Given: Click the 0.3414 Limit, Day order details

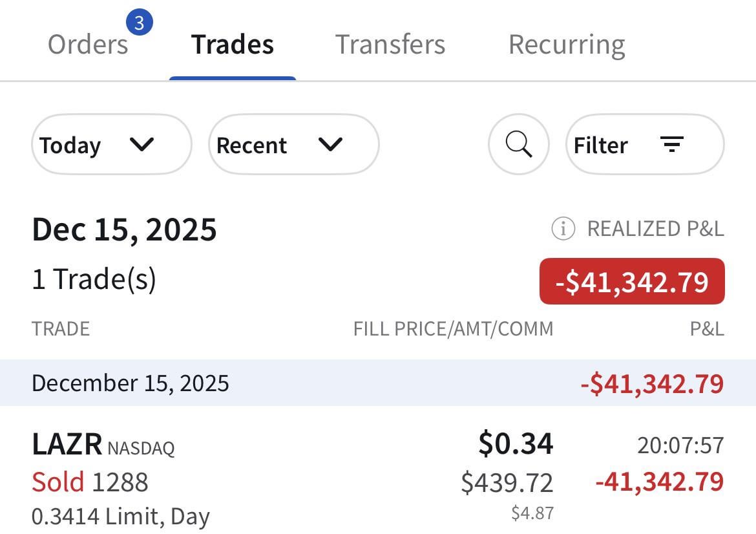Looking at the screenshot, I should [x=121, y=517].
